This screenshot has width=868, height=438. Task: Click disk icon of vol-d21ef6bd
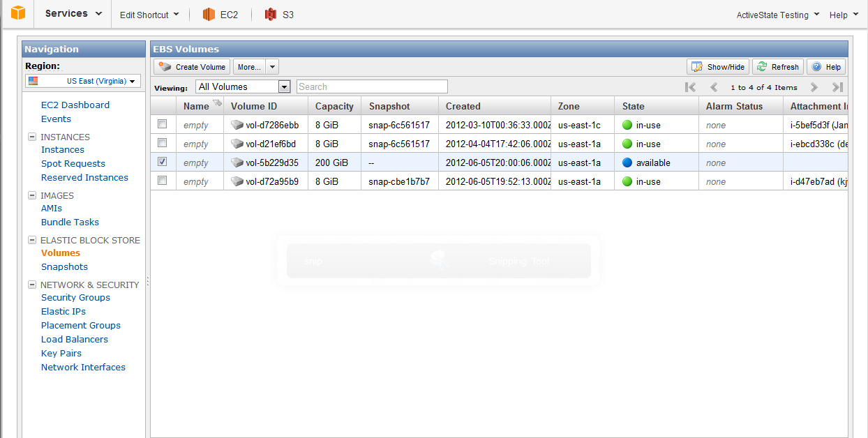point(237,144)
